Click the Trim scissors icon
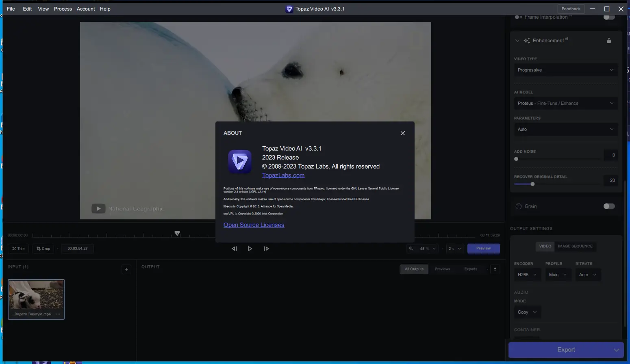The height and width of the screenshot is (364, 630). pyautogui.click(x=14, y=249)
